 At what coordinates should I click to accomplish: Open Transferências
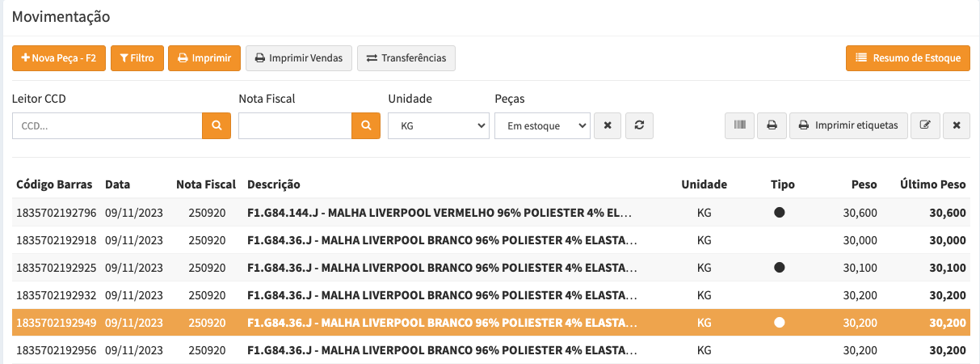click(406, 58)
